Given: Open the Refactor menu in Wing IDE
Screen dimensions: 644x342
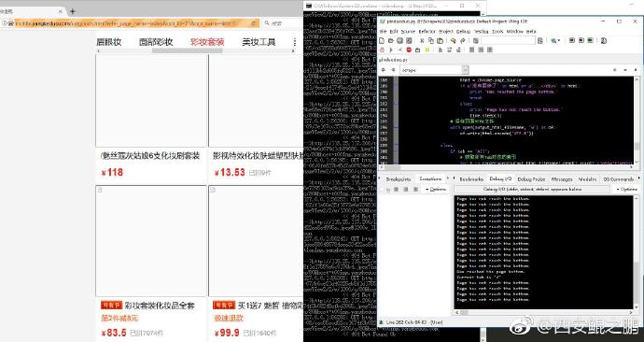Looking at the screenshot, I should (427, 31).
